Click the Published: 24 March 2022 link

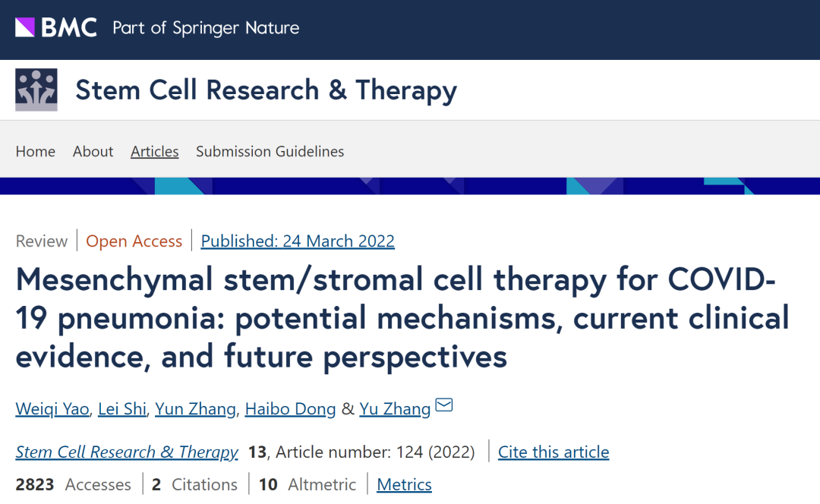point(298,241)
